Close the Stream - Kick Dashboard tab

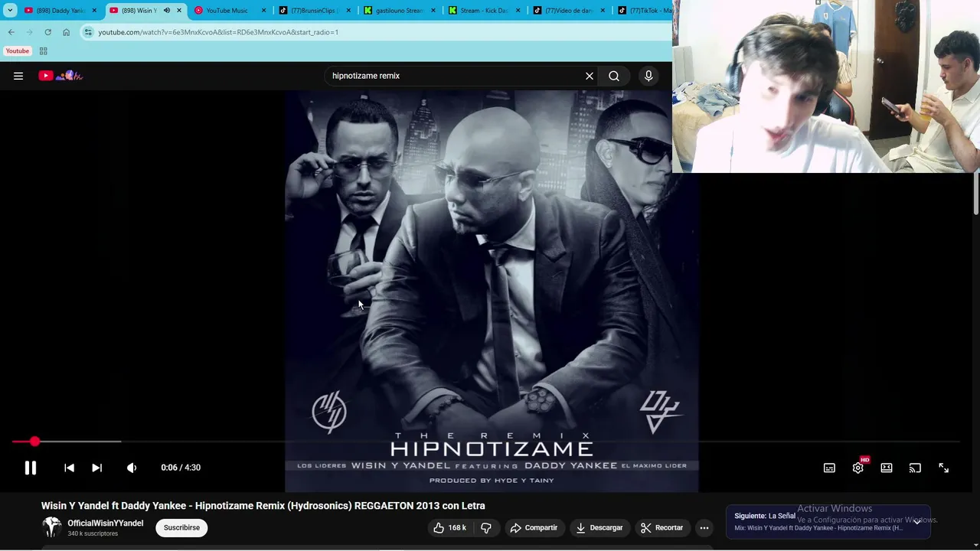coord(519,11)
